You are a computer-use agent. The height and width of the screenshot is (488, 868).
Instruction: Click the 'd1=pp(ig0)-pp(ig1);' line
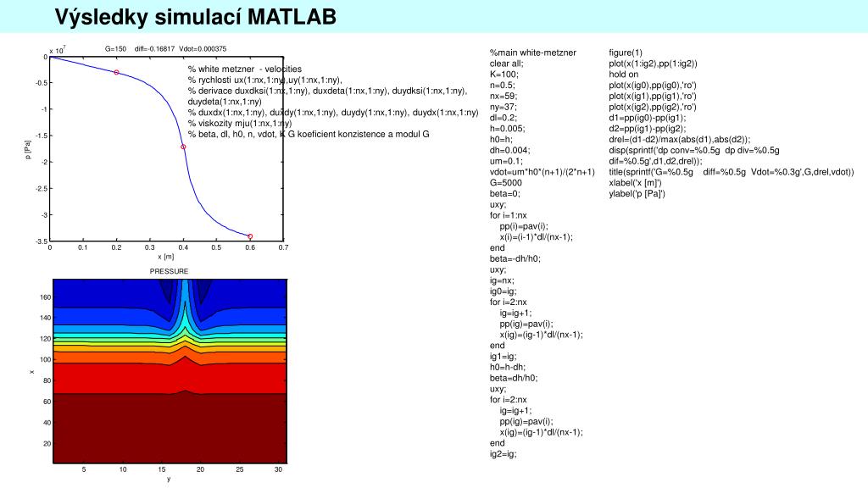coord(647,118)
